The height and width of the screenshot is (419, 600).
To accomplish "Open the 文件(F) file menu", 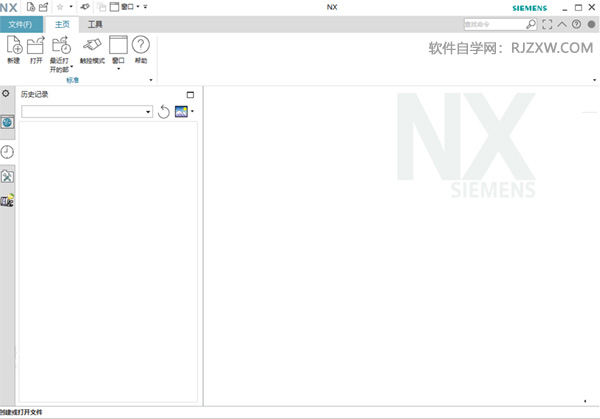I will click(x=21, y=24).
